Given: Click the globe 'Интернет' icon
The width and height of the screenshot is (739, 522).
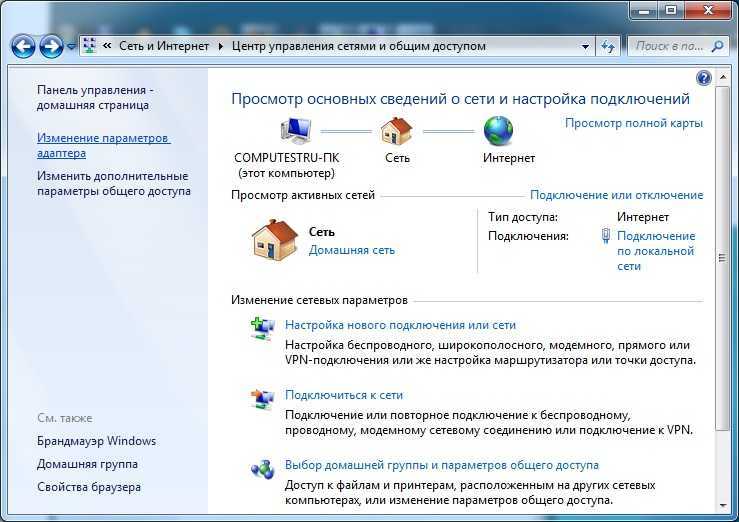Looking at the screenshot, I should (498, 130).
